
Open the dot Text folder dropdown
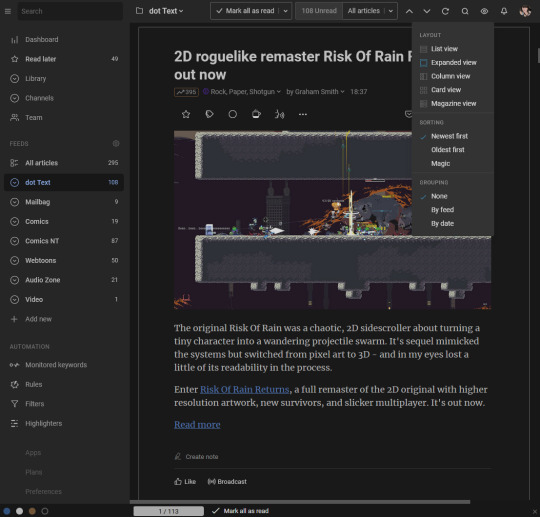(x=166, y=11)
